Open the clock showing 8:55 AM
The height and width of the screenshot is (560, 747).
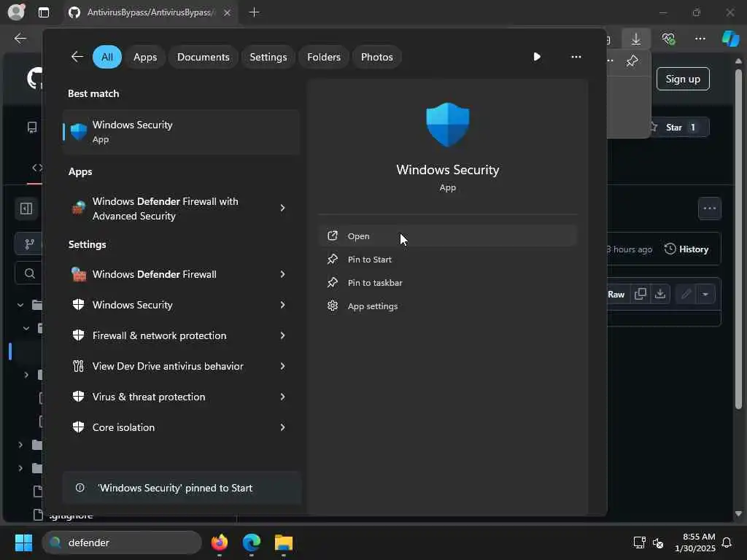point(695,542)
